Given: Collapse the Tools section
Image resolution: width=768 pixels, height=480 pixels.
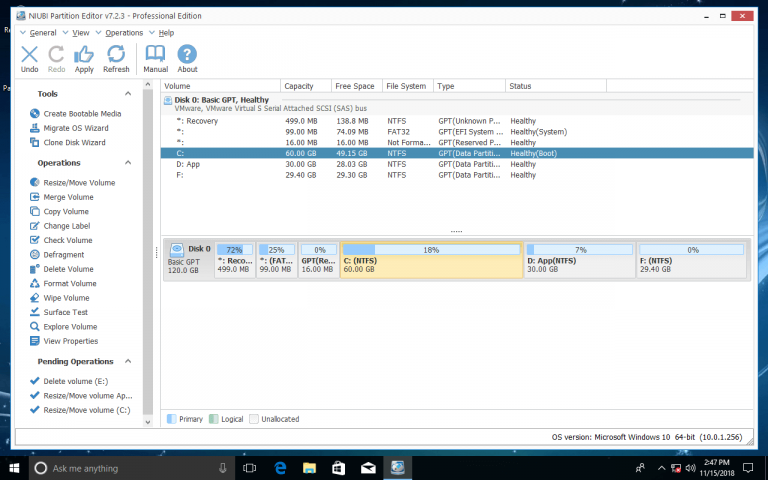Looking at the screenshot, I should click(128, 94).
